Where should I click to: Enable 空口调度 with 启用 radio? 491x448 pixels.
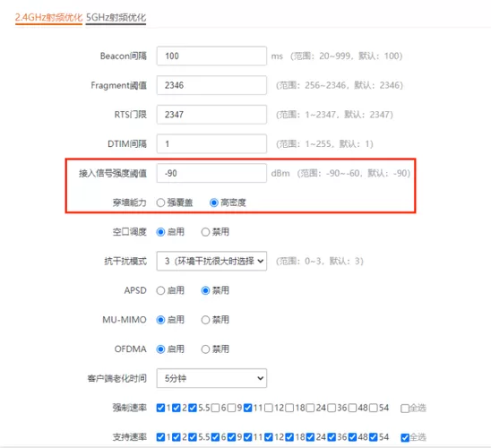click(160, 232)
